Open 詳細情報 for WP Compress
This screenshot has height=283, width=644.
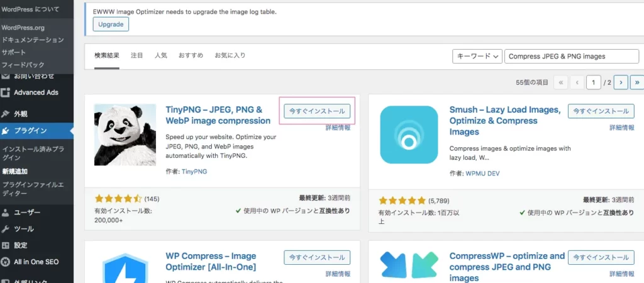point(338,274)
